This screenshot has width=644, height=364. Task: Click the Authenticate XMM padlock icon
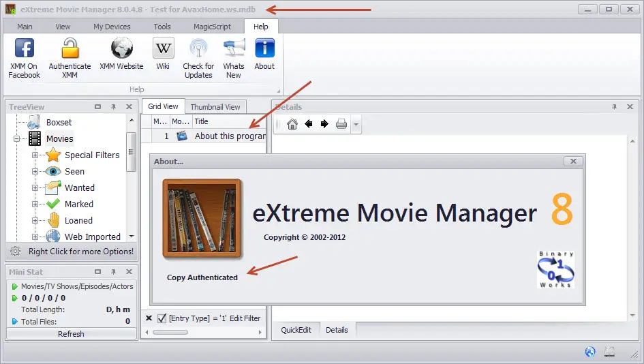click(x=70, y=48)
